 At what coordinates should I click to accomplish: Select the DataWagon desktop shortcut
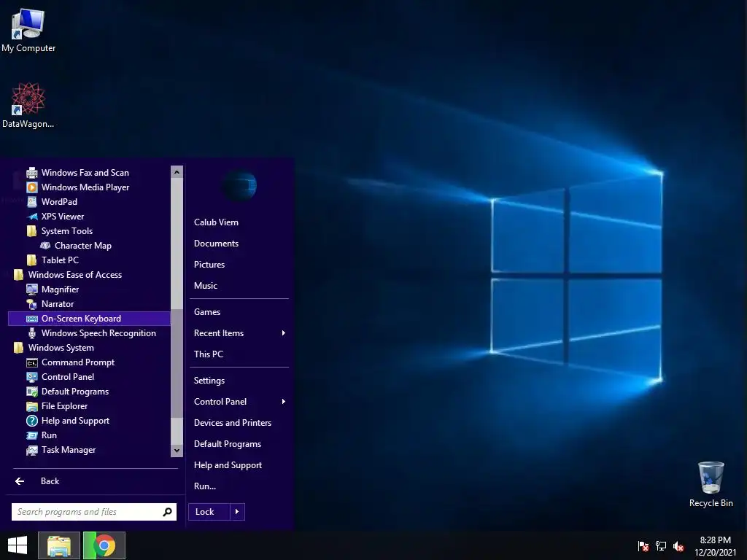28,105
